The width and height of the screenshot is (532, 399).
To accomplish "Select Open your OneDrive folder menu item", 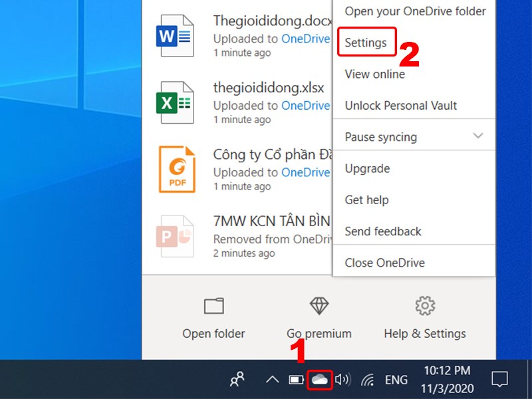I will (414, 11).
